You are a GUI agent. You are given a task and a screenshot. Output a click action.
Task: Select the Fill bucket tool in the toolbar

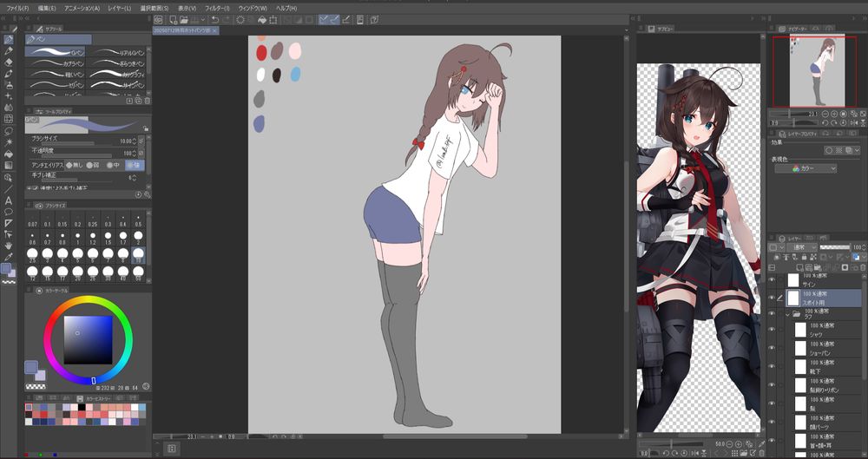pyautogui.click(x=9, y=154)
